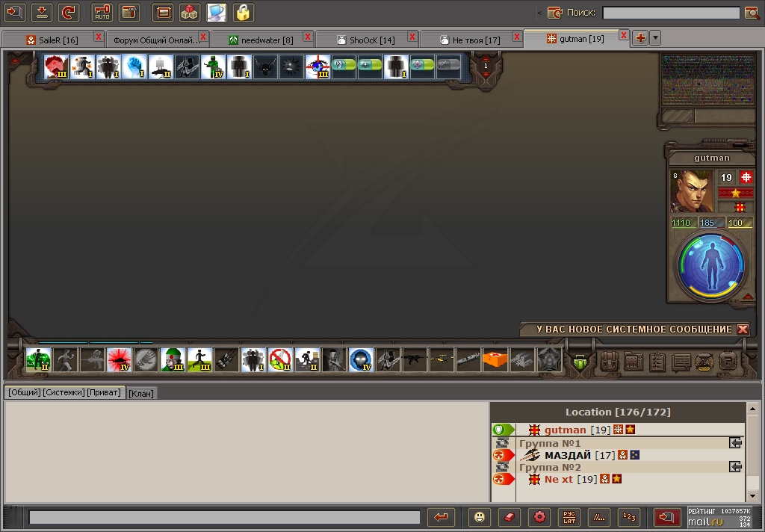The height and width of the screenshot is (532, 765).
Task: Open the red cubes toolbar icon
Action: pos(189,12)
